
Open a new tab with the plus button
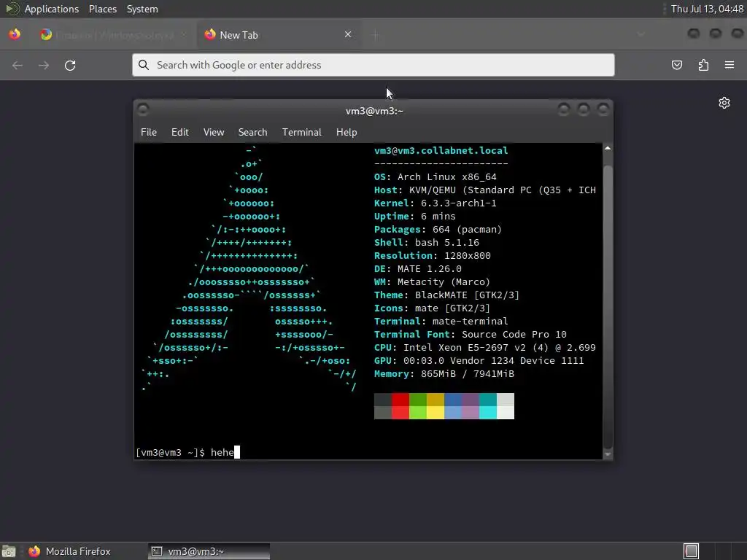(x=376, y=35)
